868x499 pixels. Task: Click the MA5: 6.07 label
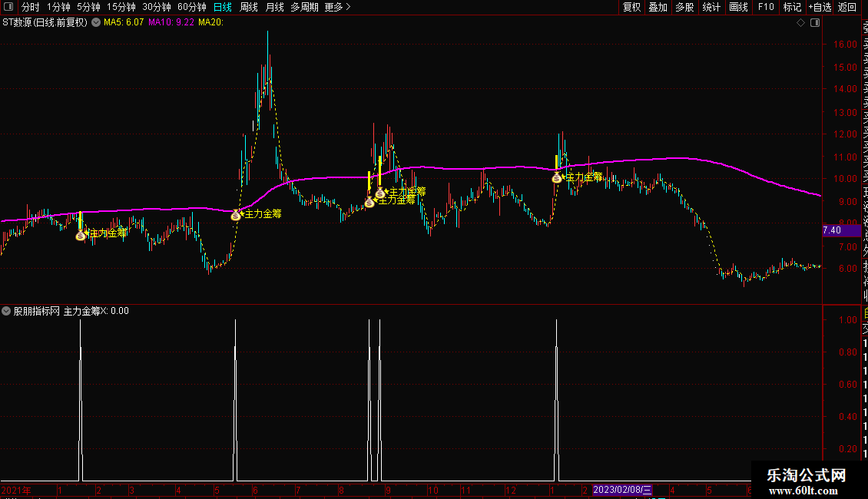pyautogui.click(x=124, y=23)
